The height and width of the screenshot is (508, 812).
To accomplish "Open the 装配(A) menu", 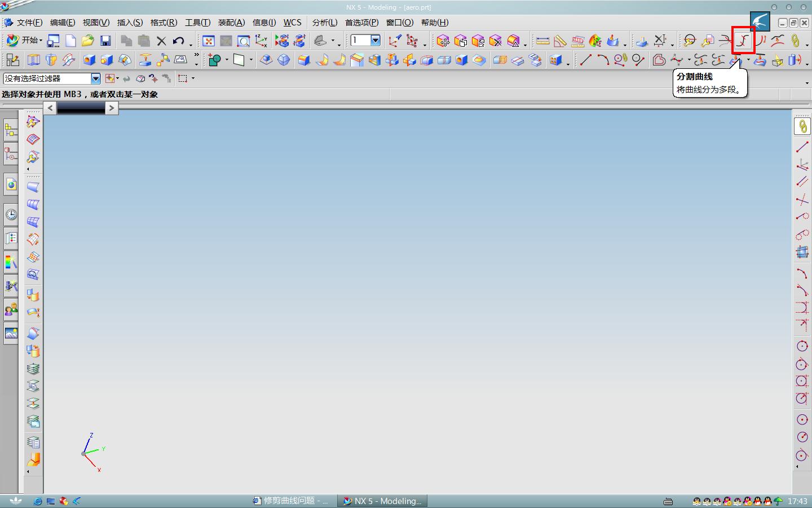I will pyautogui.click(x=231, y=23).
